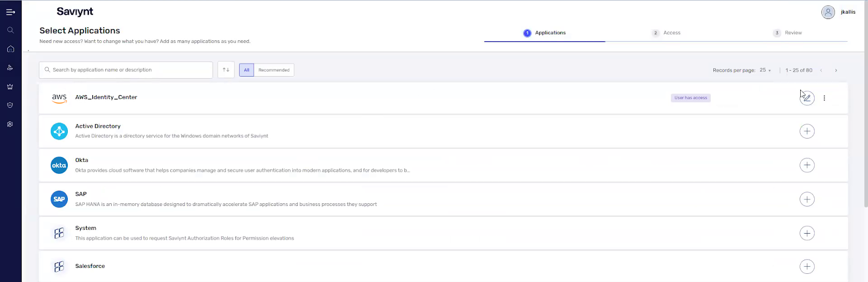Click the edit pencil for AWS_Identity_Center
The height and width of the screenshot is (282, 868).
click(x=807, y=98)
